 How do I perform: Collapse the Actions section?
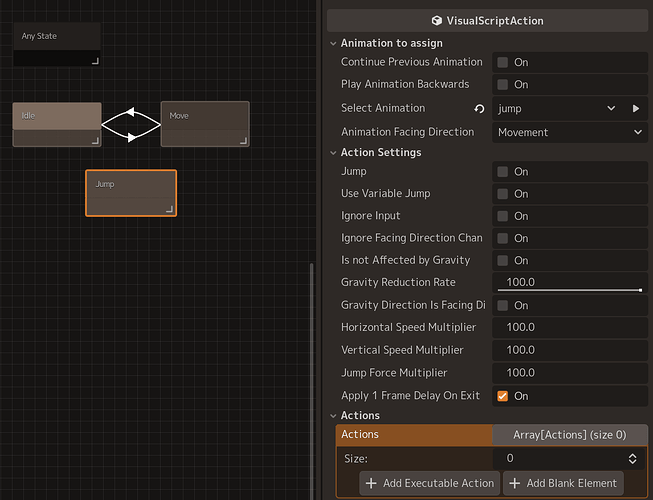(333, 415)
